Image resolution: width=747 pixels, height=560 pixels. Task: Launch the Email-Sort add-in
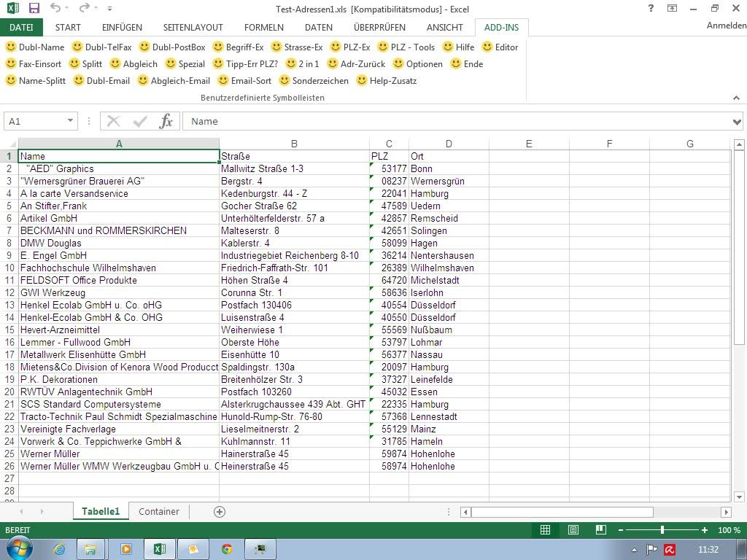(x=244, y=81)
